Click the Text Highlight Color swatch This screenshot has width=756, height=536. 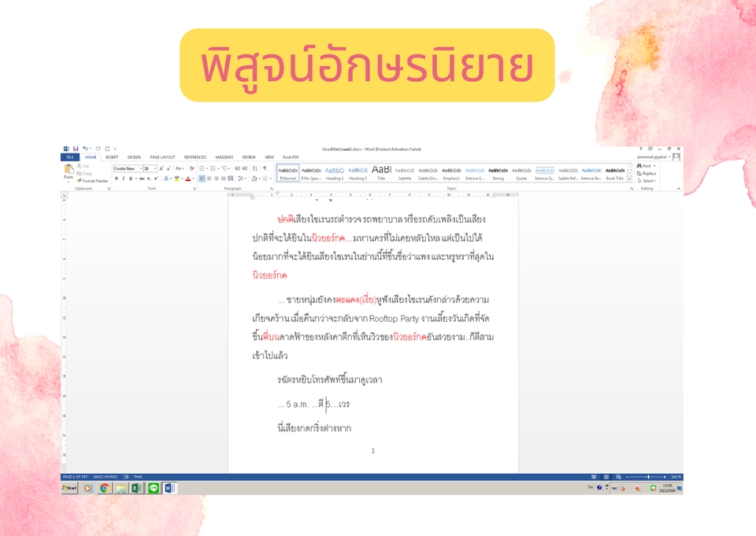pyautogui.click(x=176, y=179)
